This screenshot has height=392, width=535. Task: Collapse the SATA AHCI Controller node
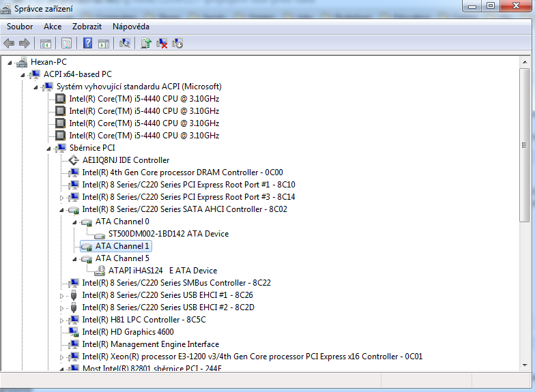61,210
